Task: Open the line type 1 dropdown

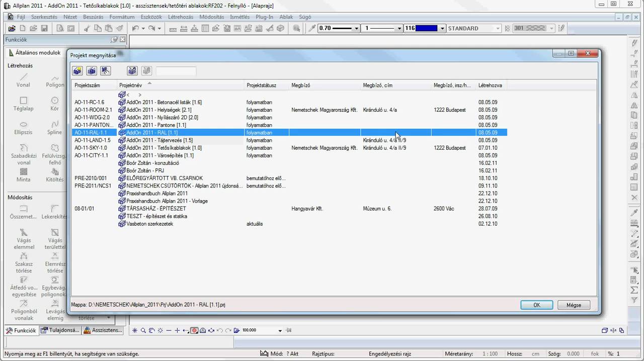Action: (x=399, y=29)
